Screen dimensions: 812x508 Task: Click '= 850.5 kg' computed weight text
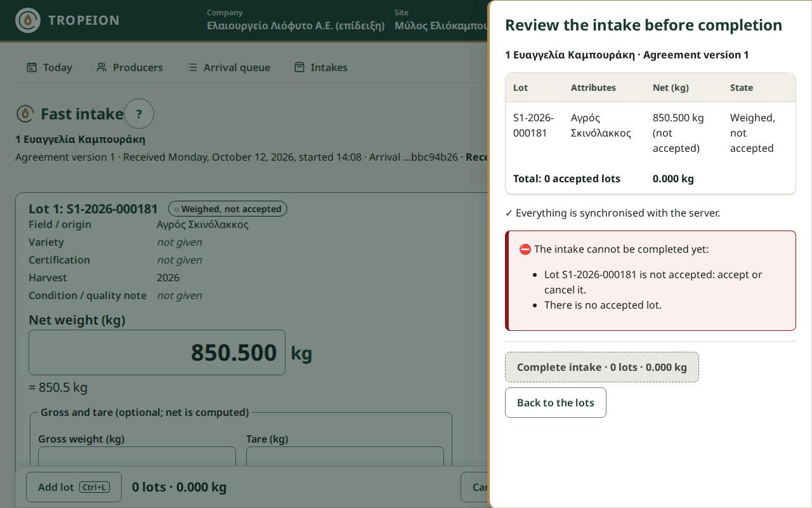(x=58, y=387)
